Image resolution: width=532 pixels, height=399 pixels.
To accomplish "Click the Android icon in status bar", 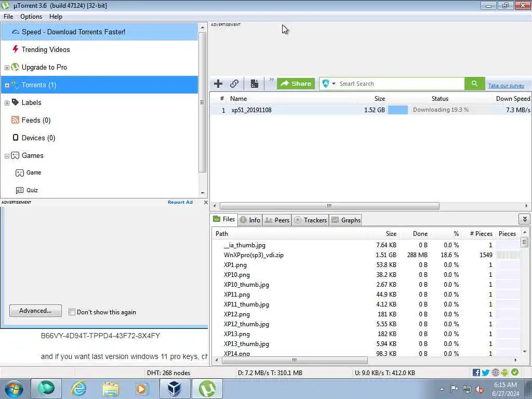I will coord(504,373).
